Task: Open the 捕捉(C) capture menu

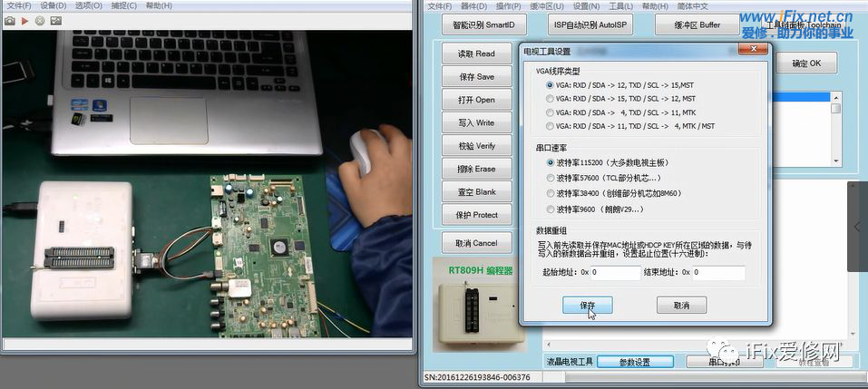Action: [123, 5]
